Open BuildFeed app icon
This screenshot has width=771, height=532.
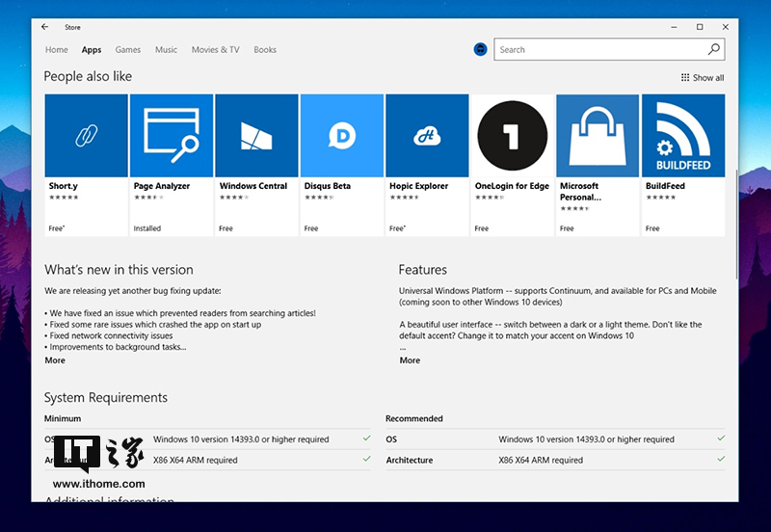pos(683,136)
